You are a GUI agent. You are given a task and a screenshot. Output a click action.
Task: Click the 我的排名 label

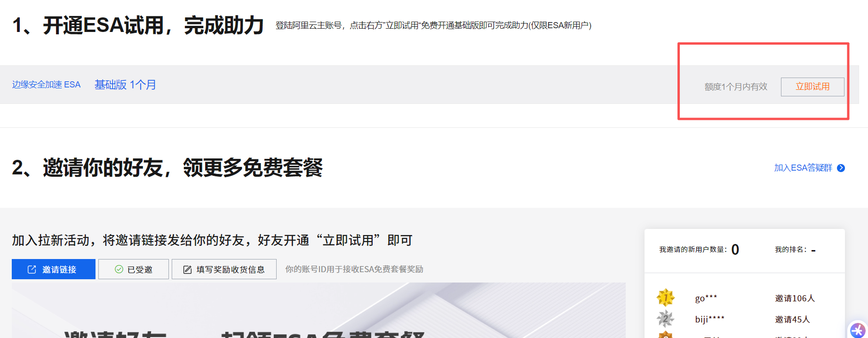tap(791, 250)
